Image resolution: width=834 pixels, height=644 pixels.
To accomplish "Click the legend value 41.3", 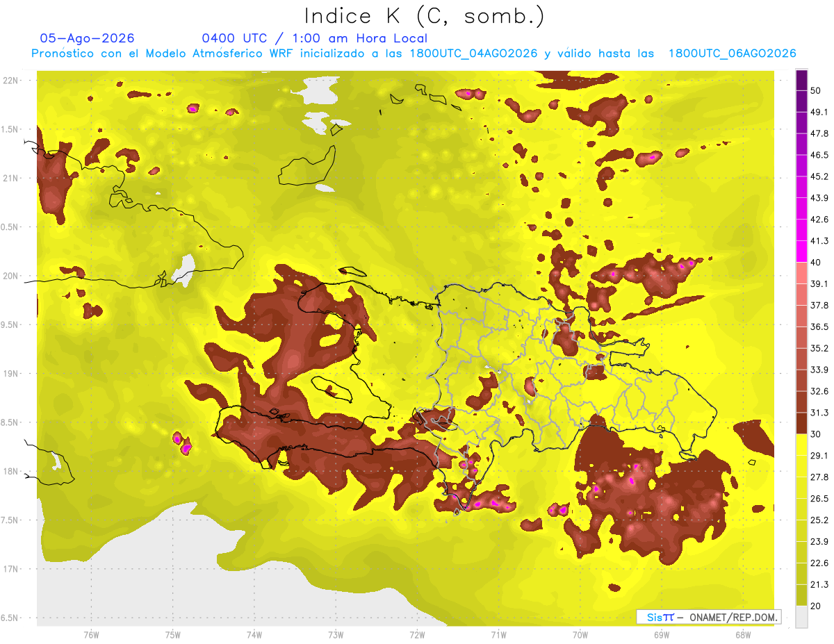I will click(x=819, y=241).
